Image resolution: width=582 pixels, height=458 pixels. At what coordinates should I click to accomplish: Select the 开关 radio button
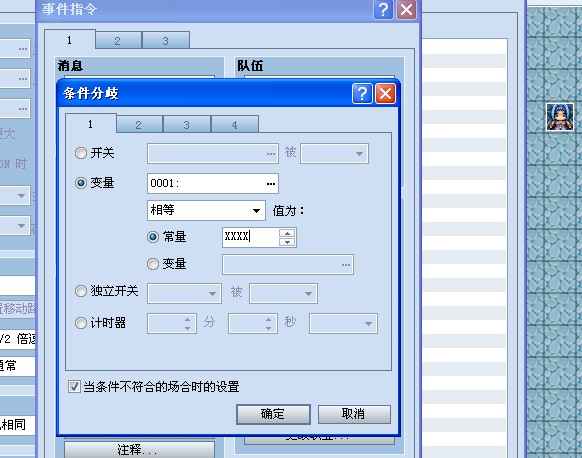pos(81,153)
